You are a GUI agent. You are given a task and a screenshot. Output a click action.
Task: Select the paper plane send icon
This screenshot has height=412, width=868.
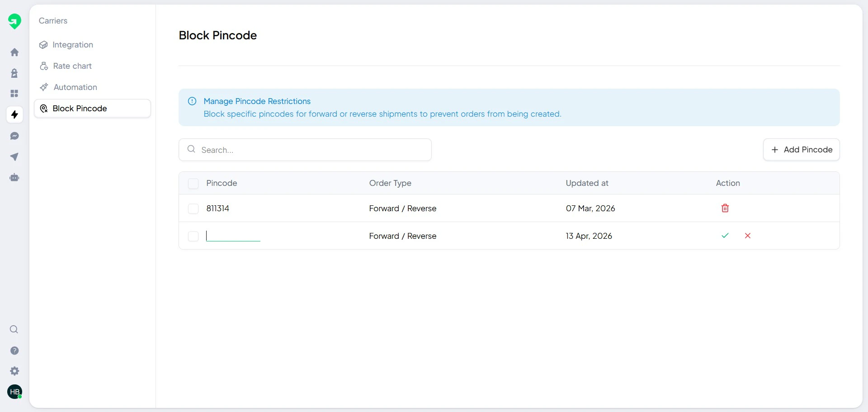[14, 156]
